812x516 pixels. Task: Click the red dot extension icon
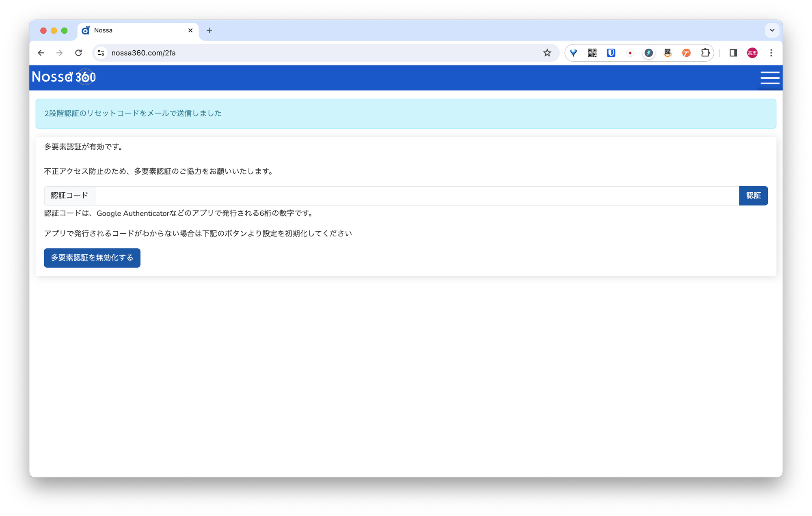[x=630, y=53]
